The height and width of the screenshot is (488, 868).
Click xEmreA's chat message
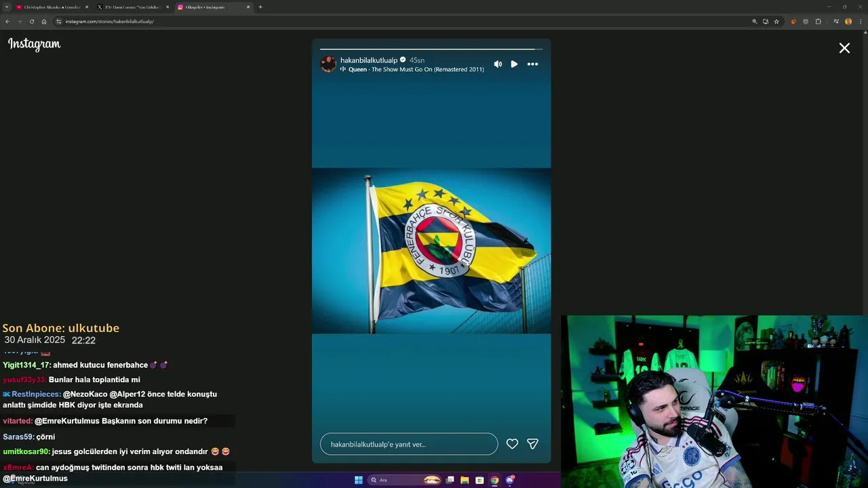click(x=113, y=473)
